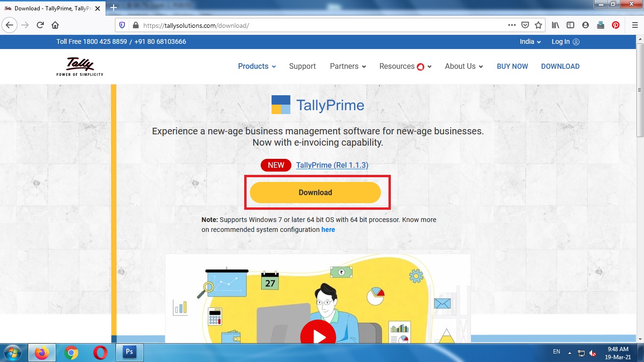Open Chrome from the taskbar
Screen dimensions: 644x362
(x=71, y=353)
